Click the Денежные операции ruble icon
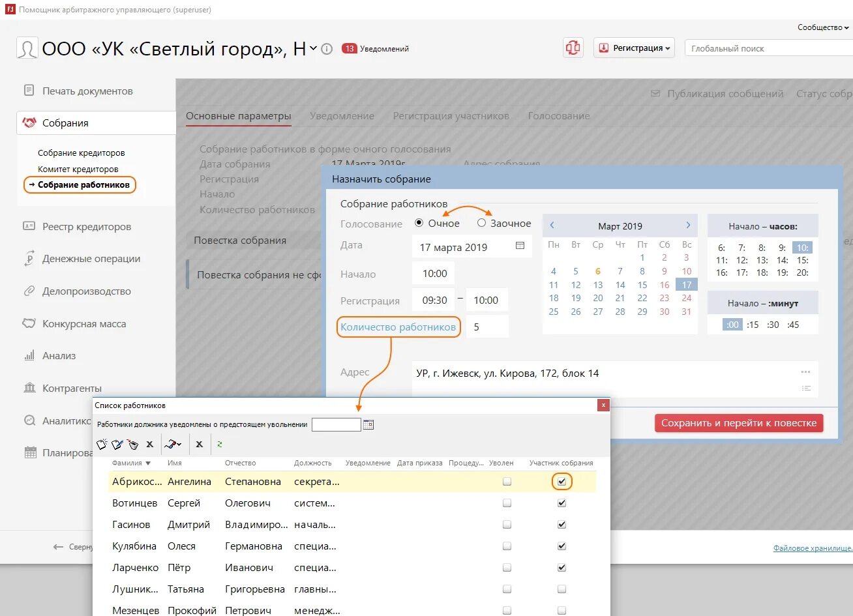The width and height of the screenshot is (853, 616). [x=29, y=259]
